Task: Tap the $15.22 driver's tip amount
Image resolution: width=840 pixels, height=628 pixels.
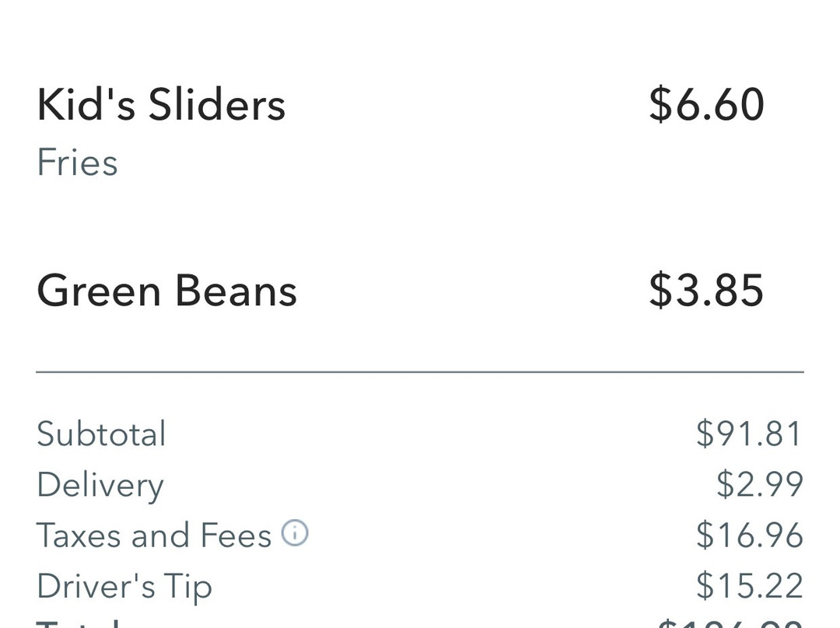Action: 750,586
